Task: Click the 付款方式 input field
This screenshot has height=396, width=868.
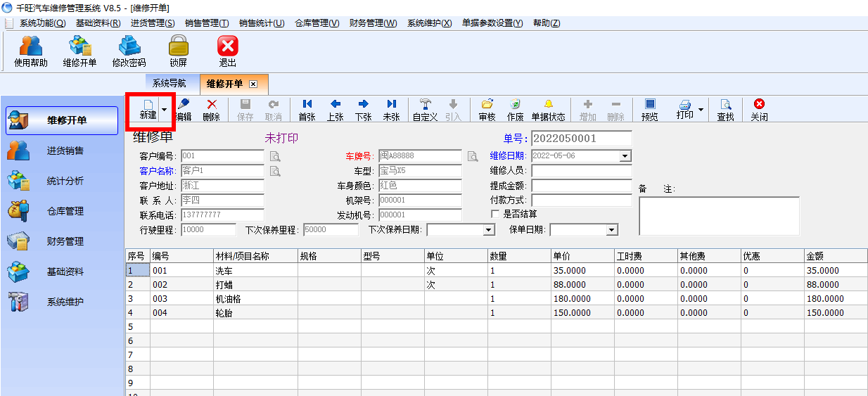Action: coord(582,200)
